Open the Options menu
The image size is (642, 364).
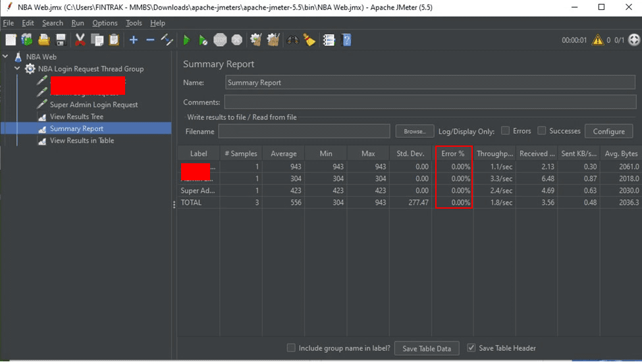point(105,23)
